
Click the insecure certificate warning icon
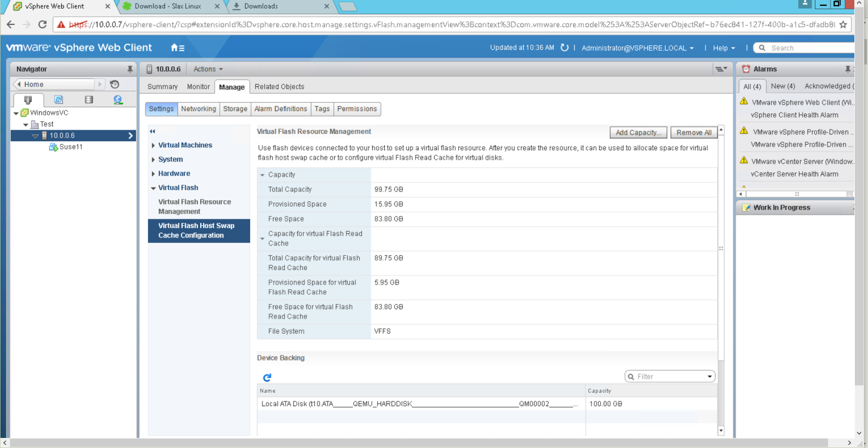click(x=61, y=24)
